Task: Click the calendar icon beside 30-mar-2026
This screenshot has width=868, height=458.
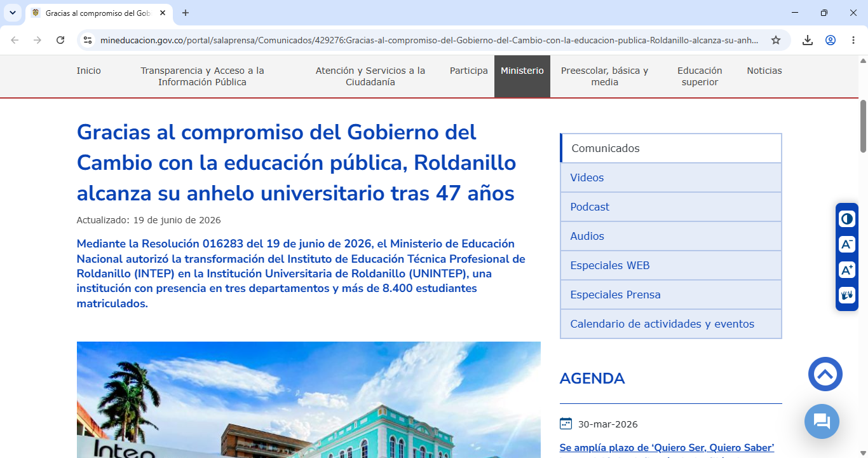Action: coord(566,424)
